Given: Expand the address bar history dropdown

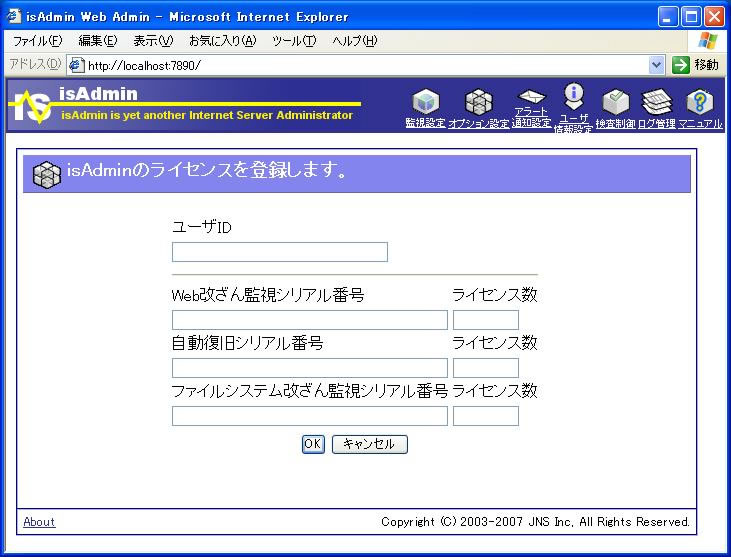Looking at the screenshot, I should click(656, 65).
